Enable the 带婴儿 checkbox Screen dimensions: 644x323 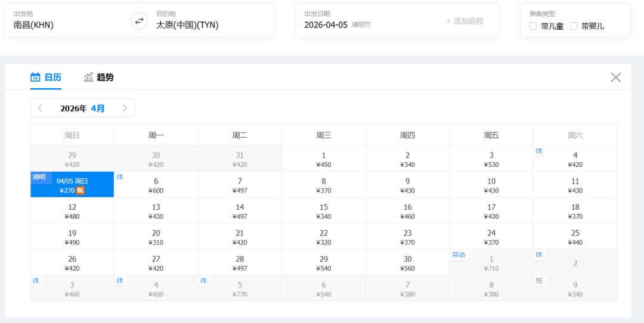point(574,26)
